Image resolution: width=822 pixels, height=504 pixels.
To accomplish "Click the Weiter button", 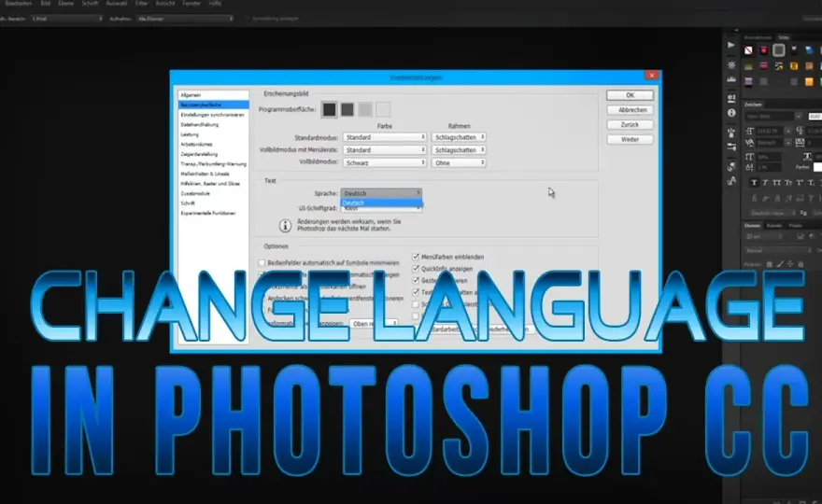I will [630, 139].
